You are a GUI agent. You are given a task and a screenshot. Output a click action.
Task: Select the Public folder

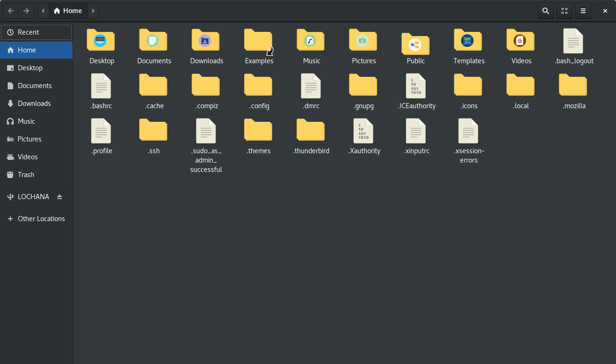click(x=416, y=43)
